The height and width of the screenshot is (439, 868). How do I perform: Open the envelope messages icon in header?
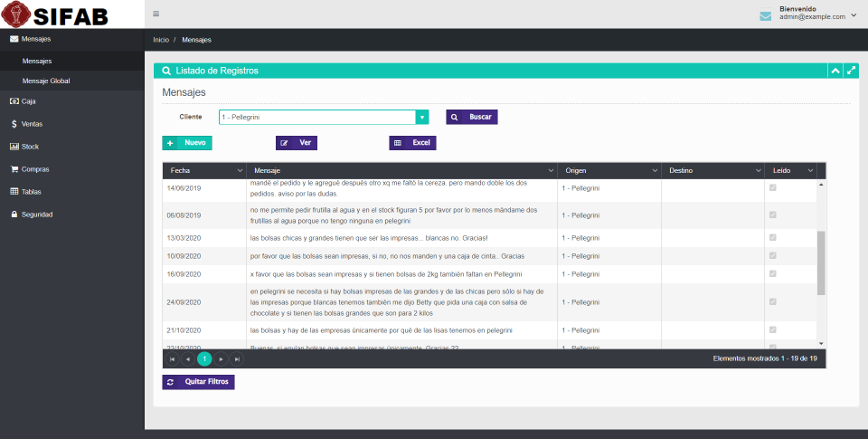tap(765, 15)
